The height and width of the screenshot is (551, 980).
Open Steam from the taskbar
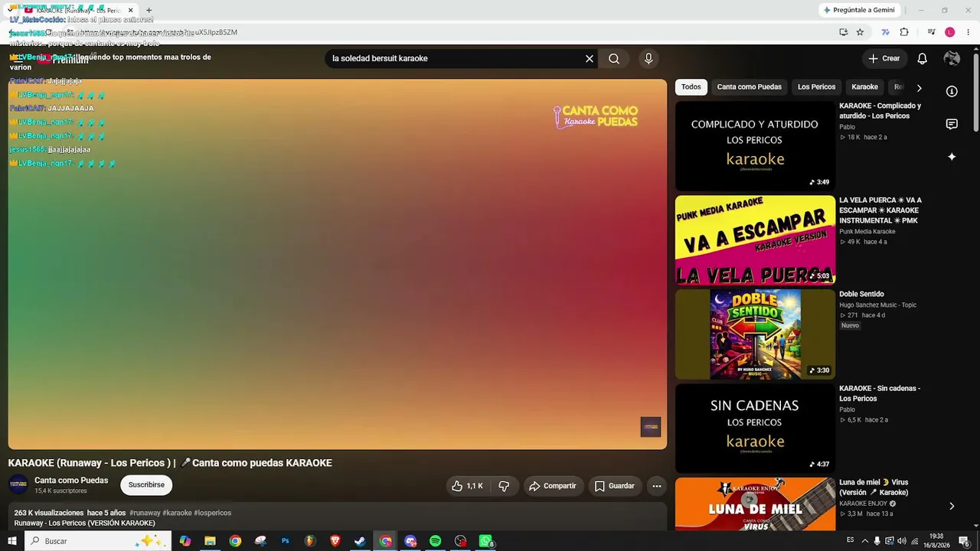click(360, 541)
